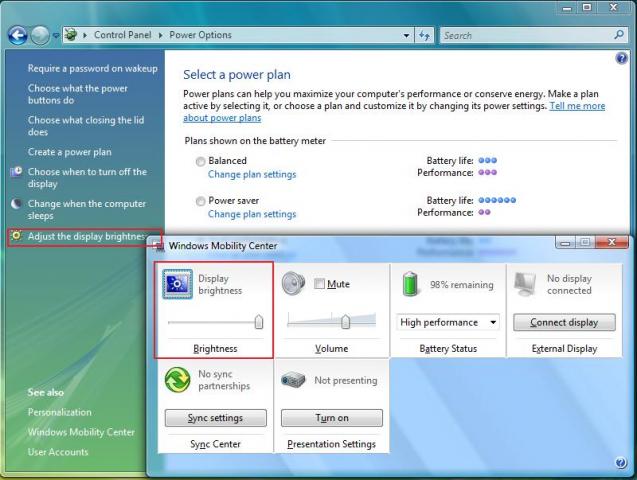Click the Connect display button
This screenshot has height=480, width=637.
point(564,322)
